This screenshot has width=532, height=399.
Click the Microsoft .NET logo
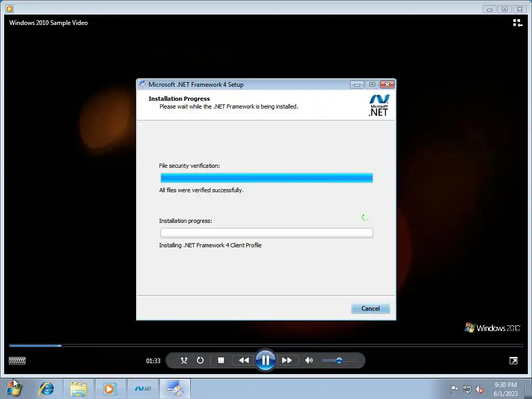point(379,105)
